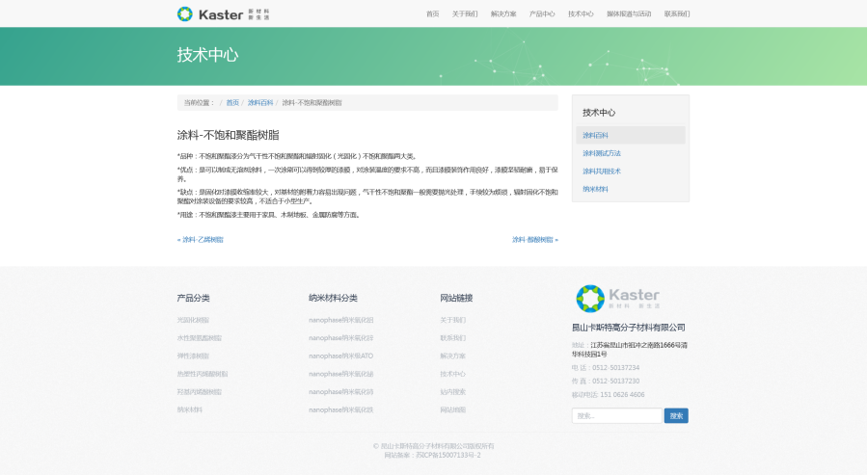
Task: Open footer site link 网站地图
Action: (x=453, y=409)
